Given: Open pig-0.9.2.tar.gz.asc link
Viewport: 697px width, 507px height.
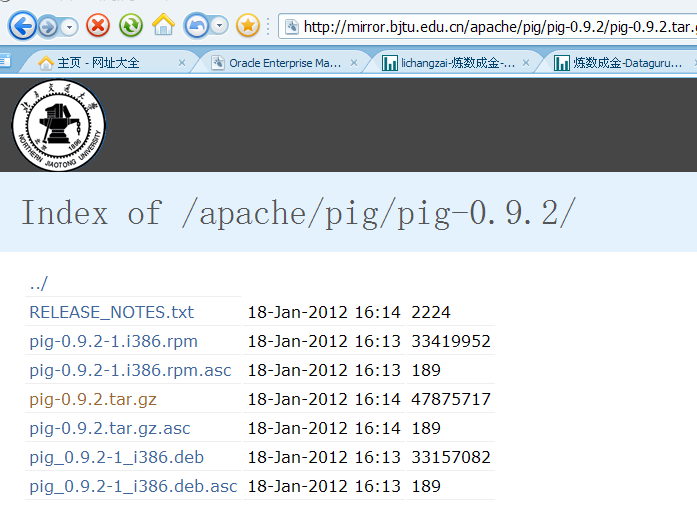Looking at the screenshot, I should pos(110,428).
